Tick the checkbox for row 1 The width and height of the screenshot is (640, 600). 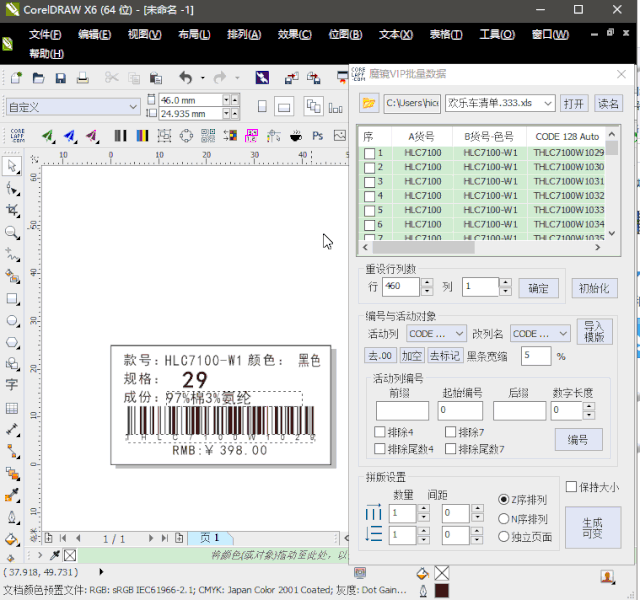click(369, 153)
